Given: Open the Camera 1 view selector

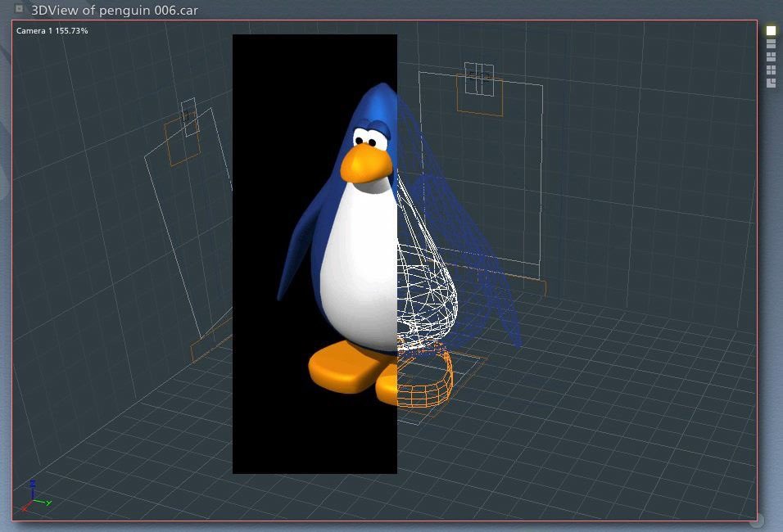Looking at the screenshot, I should pyautogui.click(x=52, y=31).
